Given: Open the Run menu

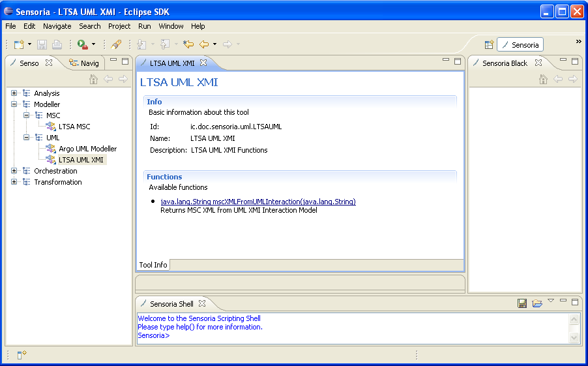Looking at the screenshot, I should [x=144, y=26].
